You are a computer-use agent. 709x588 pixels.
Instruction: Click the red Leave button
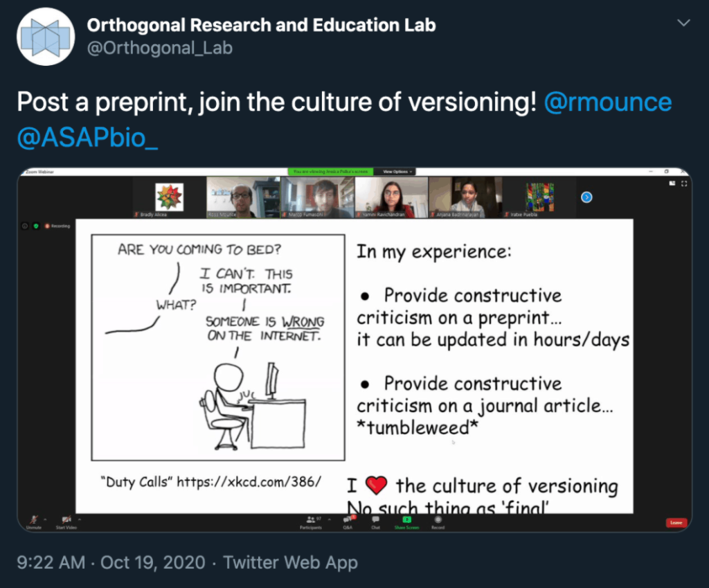click(x=676, y=522)
